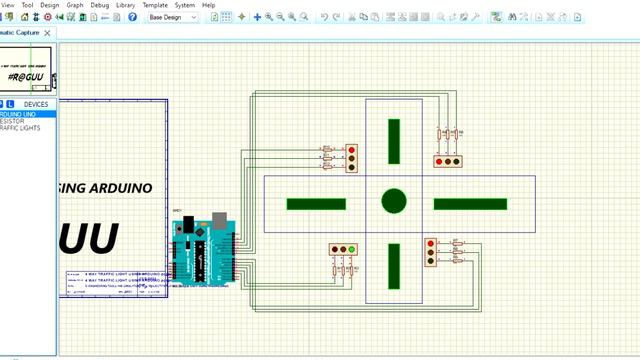This screenshot has height=360, width=640.
Task: Open Pick Parts from libraries icon
Action: 441,17
